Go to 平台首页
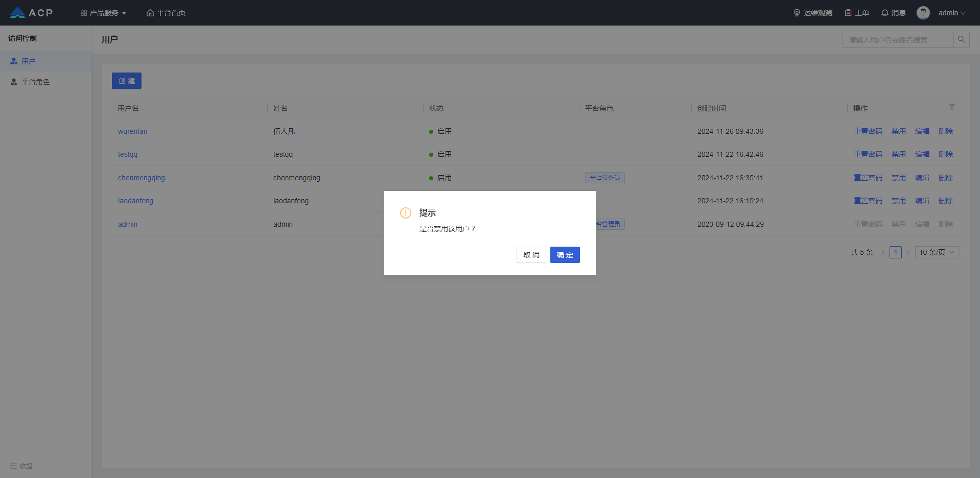Screen dimensions: 980x478 pos(166,13)
